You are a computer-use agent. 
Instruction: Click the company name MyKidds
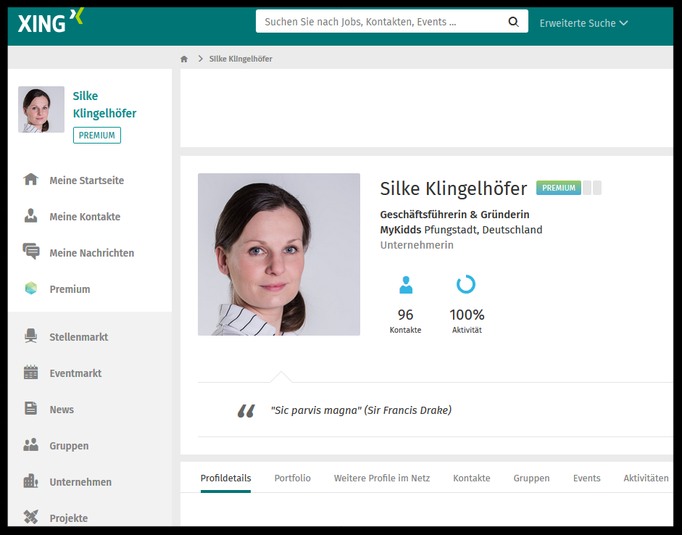click(401, 230)
